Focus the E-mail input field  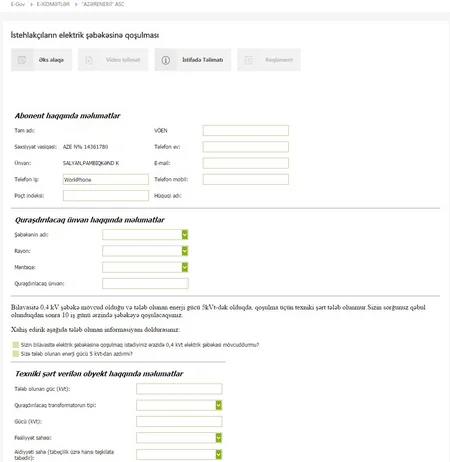[x=246, y=163]
